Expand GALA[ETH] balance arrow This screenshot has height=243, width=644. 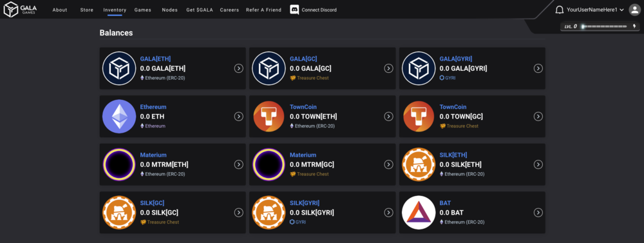[239, 68]
